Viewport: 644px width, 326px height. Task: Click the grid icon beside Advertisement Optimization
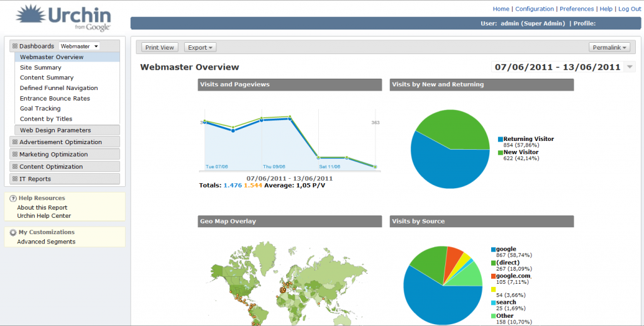pyautogui.click(x=15, y=142)
